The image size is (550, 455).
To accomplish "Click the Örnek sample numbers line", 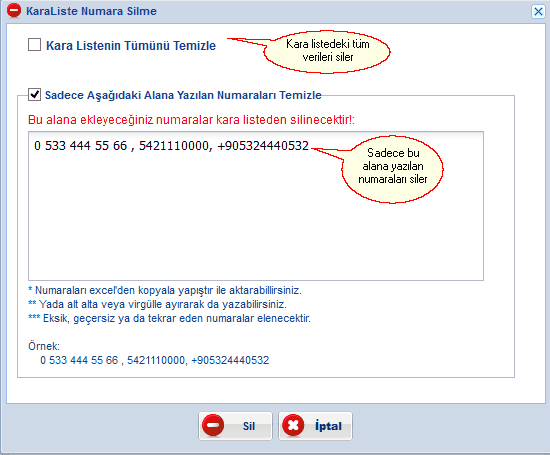I will (x=154, y=360).
